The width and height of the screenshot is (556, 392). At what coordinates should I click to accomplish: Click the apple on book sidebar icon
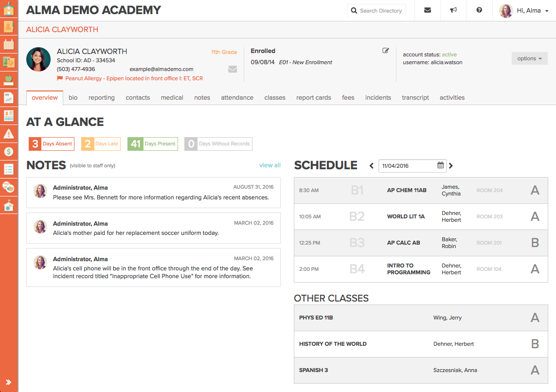click(9, 80)
